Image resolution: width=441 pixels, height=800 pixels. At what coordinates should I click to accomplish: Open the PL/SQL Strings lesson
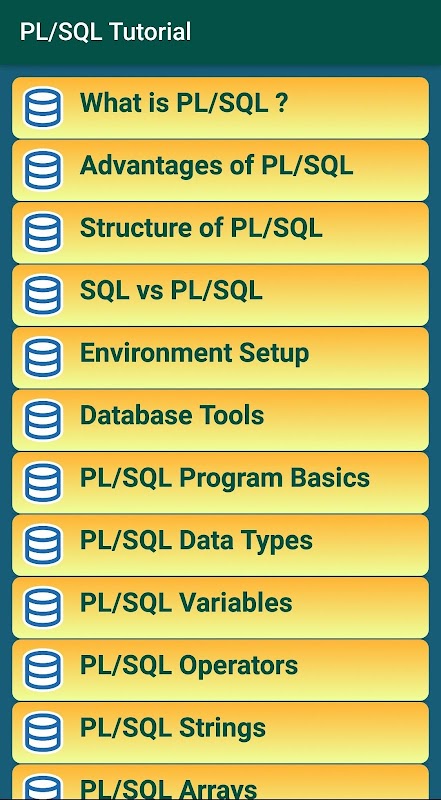[x=220, y=732]
